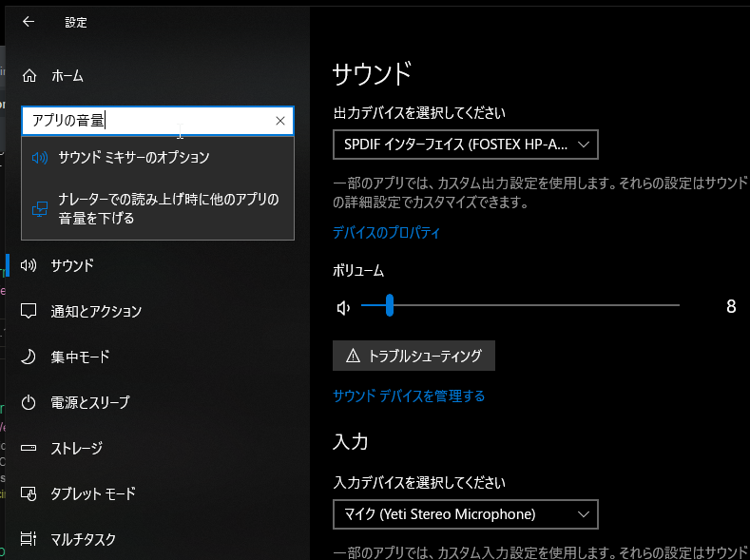Click the トラブルシューティング button
This screenshot has width=750, height=560.
click(x=413, y=356)
